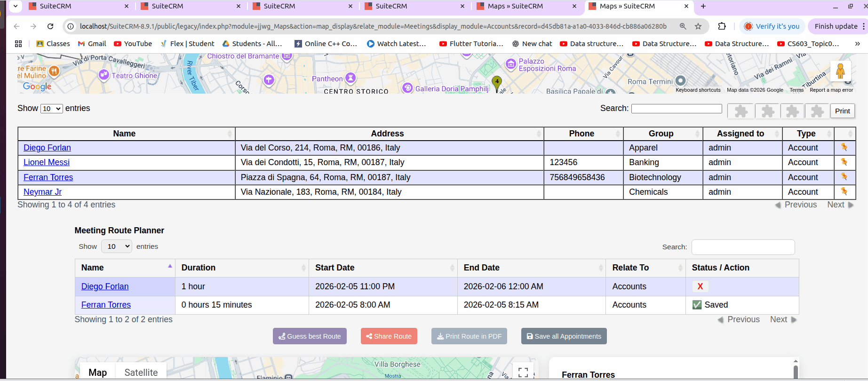Open a new browser tab
The image size is (868, 381).
pyautogui.click(x=703, y=6)
